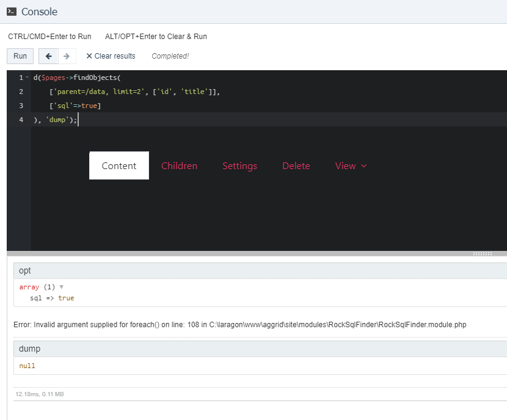This screenshot has height=420, width=507.
Task: Click the X icon beside Clear results
Action: [89, 56]
